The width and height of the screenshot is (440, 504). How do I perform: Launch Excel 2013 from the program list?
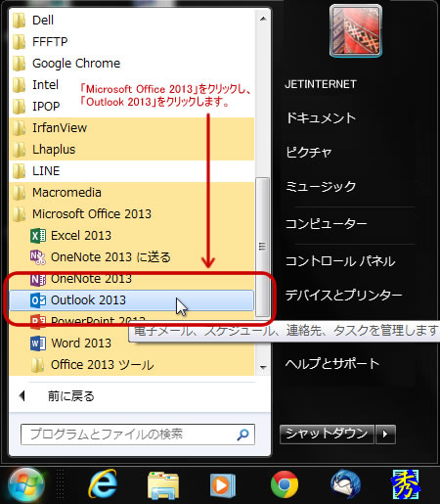pyautogui.click(x=132, y=236)
